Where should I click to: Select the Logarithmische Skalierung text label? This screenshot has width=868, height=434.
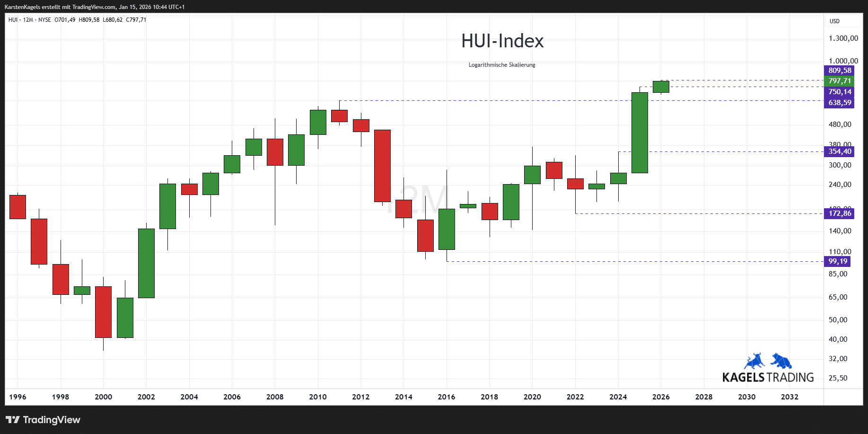502,65
